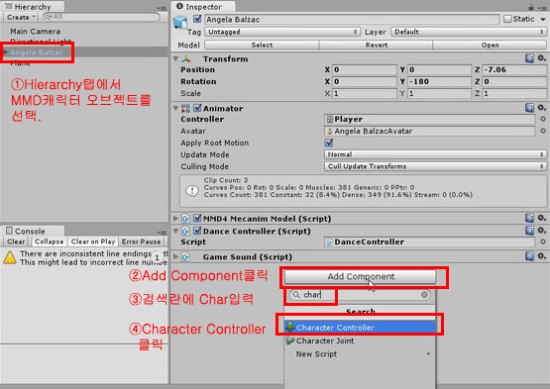Select the Hierarchy tab
The image size is (550, 389).
click(32, 7)
